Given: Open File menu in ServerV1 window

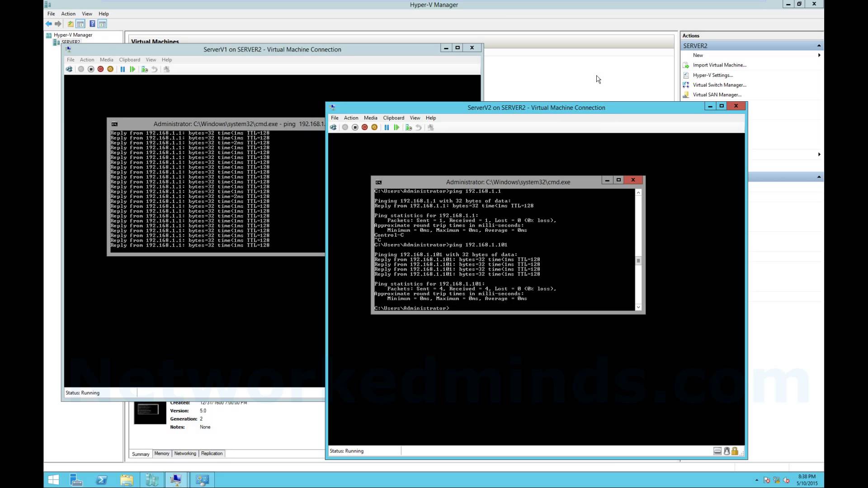Looking at the screenshot, I should pos(71,60).
